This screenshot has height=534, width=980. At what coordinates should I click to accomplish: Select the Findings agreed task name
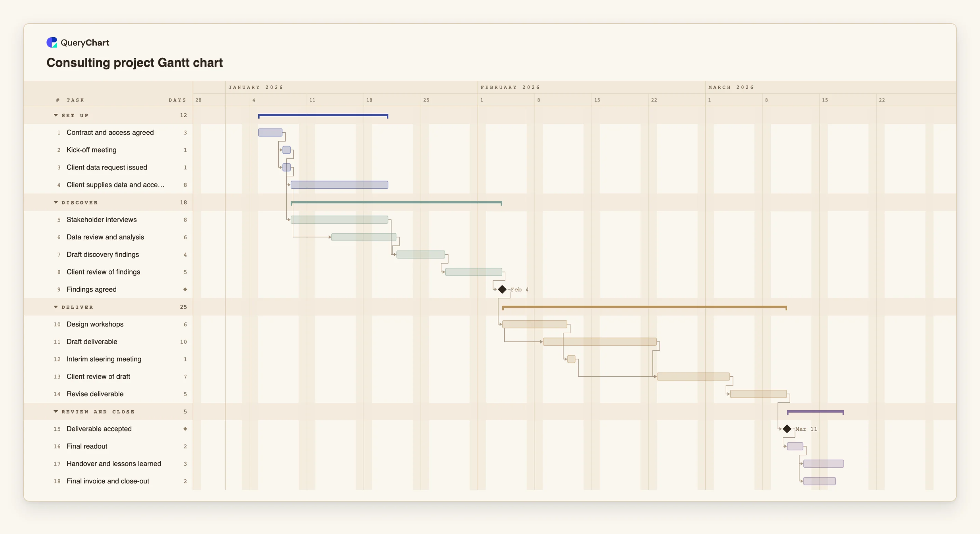92,290
